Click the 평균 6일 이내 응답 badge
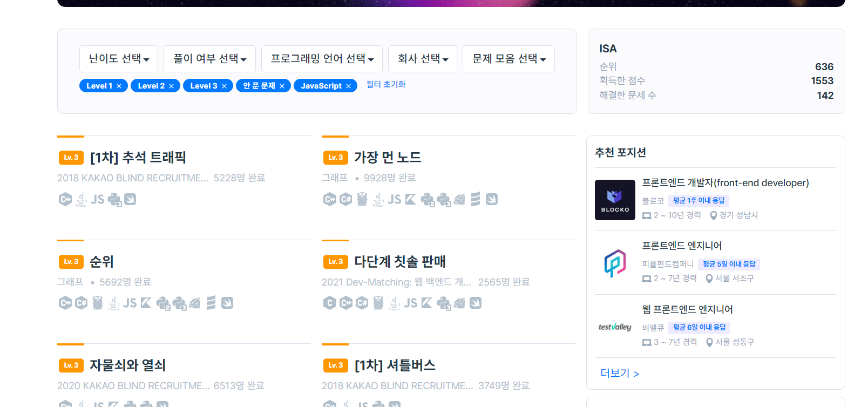 700,328
